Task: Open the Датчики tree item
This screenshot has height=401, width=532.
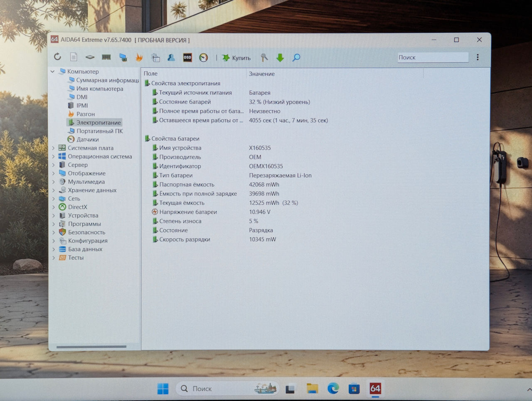Action: [x=83, y=139]
